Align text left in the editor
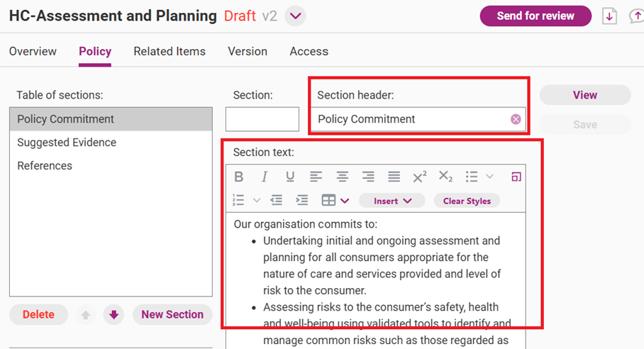Viewport: 644px width, 349px height. 316,177
